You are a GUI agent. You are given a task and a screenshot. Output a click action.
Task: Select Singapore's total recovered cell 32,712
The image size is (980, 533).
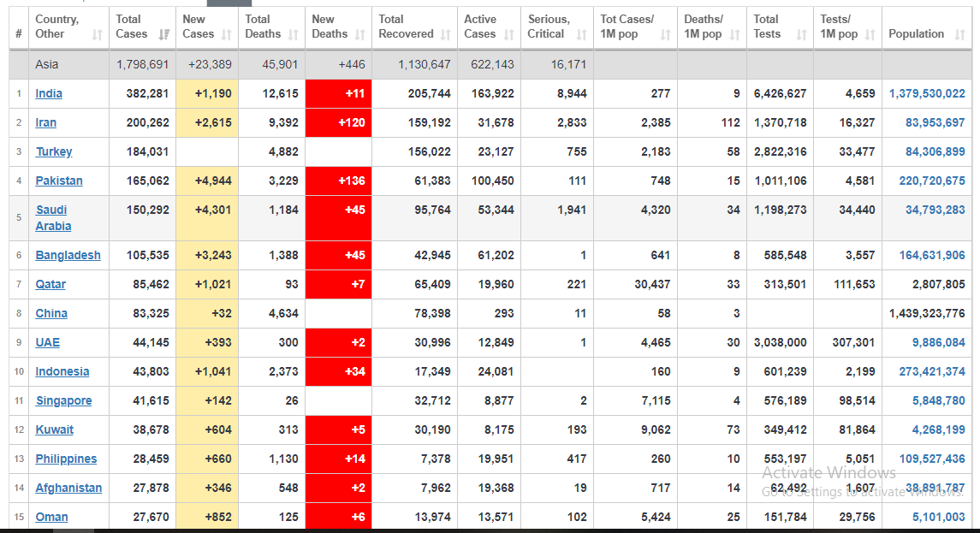tap(414, 400)
